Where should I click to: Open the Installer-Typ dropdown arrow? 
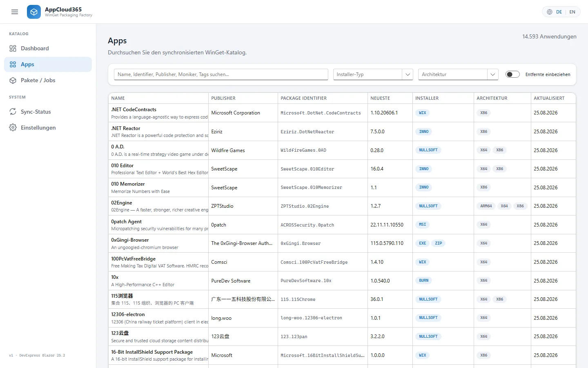click(x=408, y=74)
